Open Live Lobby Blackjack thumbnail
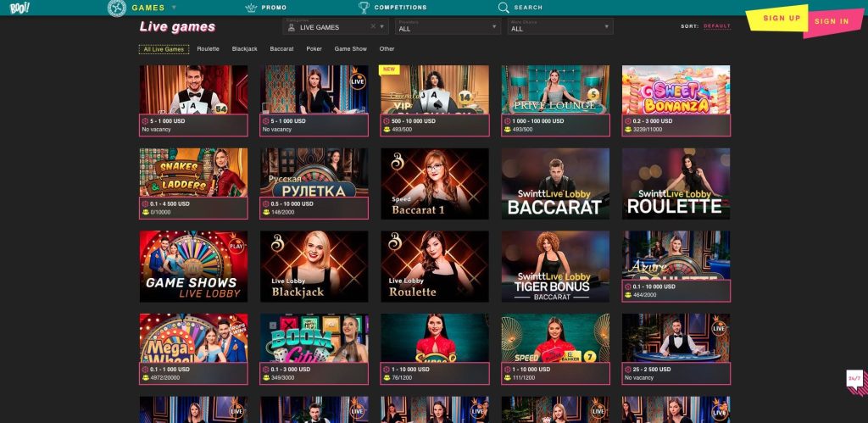868x423 pixels. (x=314, y=266)
